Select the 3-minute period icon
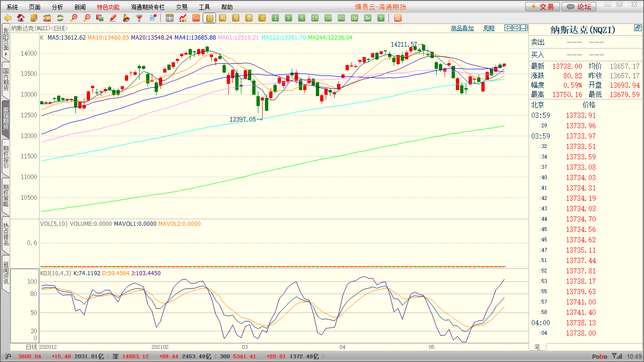Screen dimensions: 644x362 [x=289, y=18]
